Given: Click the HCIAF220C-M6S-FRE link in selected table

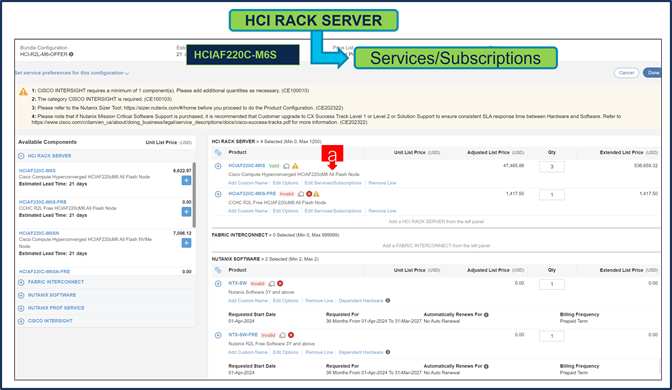Looking at the screenshot, I should click(x=252, y=194).
